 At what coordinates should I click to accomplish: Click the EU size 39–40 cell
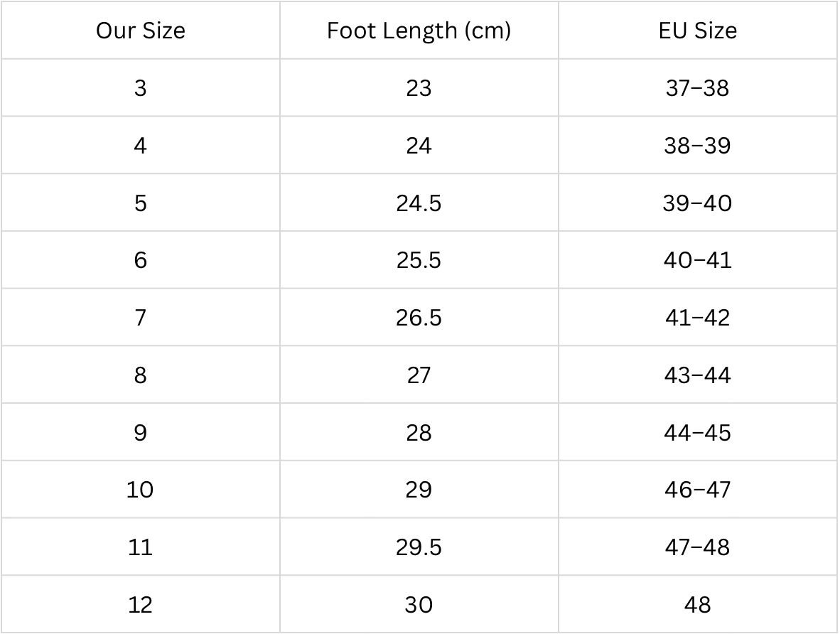click(697, 203)
